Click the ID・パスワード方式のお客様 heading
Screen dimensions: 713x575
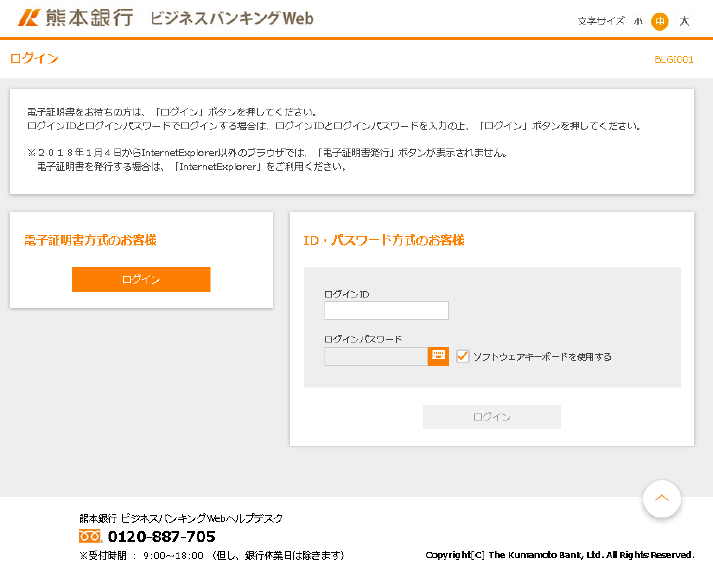click(x=384, y=240)
